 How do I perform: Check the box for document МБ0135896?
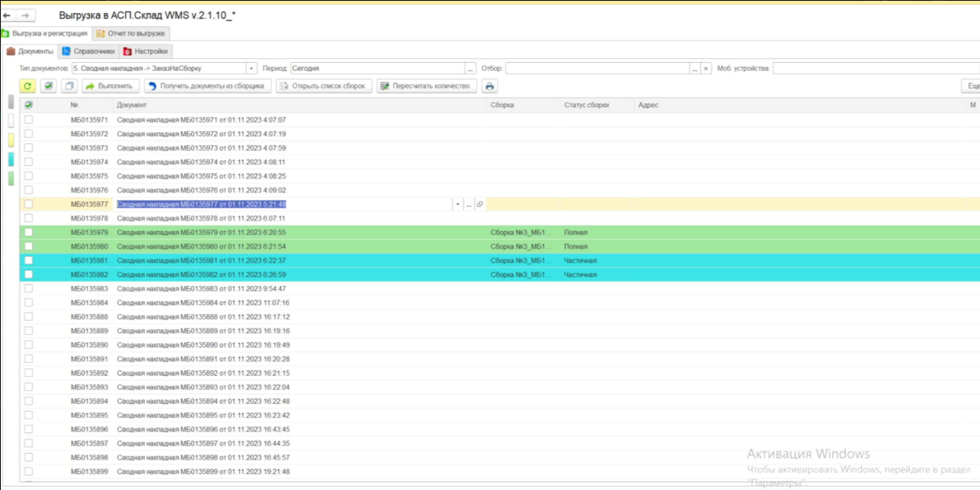[x=28, y=429]
